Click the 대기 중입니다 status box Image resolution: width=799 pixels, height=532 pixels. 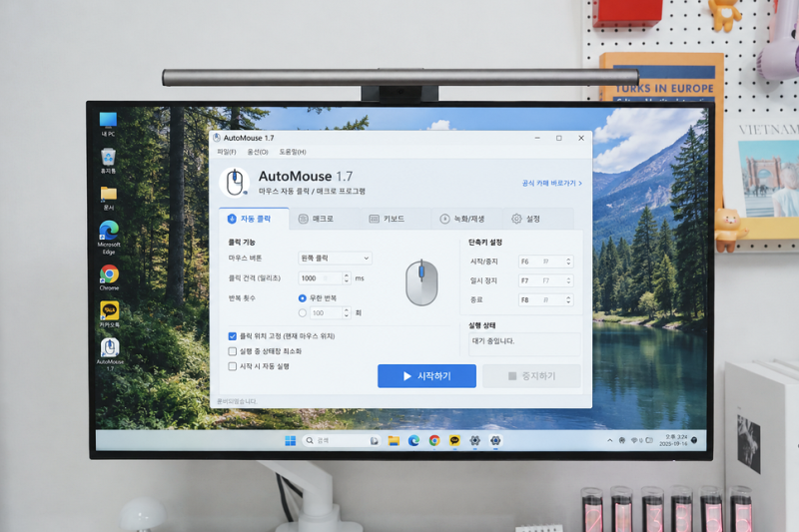(x=524, y=344)
